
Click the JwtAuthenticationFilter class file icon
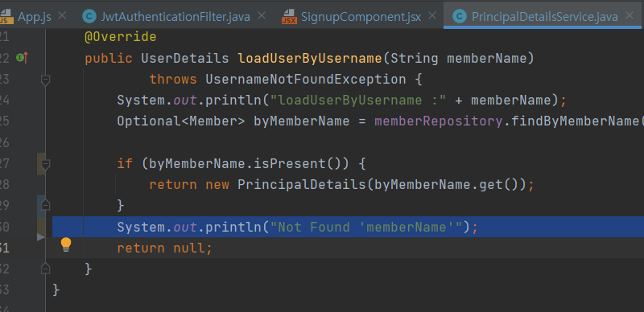pos(89,16)
